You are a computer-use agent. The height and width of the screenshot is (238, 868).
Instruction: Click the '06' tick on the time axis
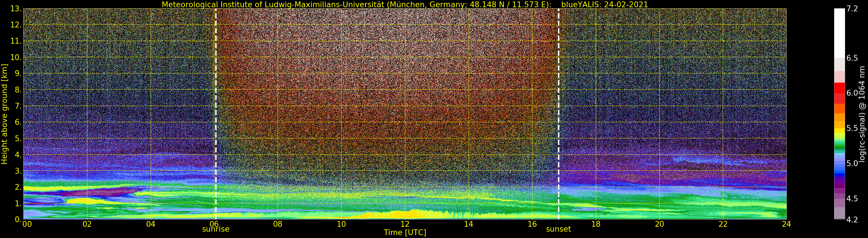coord(214,224)
